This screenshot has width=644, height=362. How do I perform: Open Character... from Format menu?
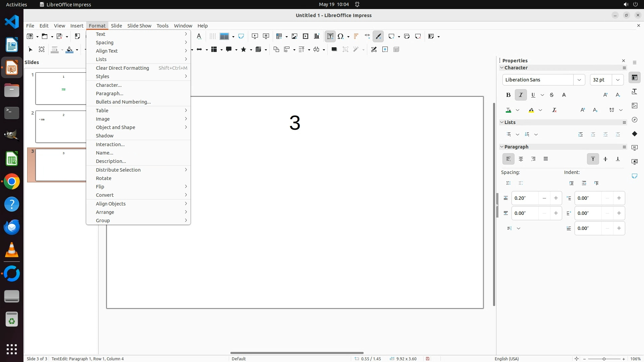109,85
